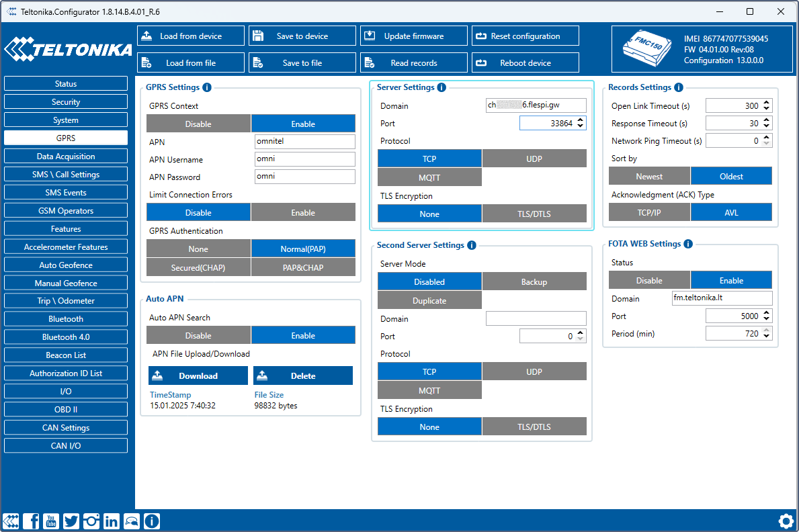Click the APN text field
Viewport: 799px width, 532px height.
tap(305, 141)
